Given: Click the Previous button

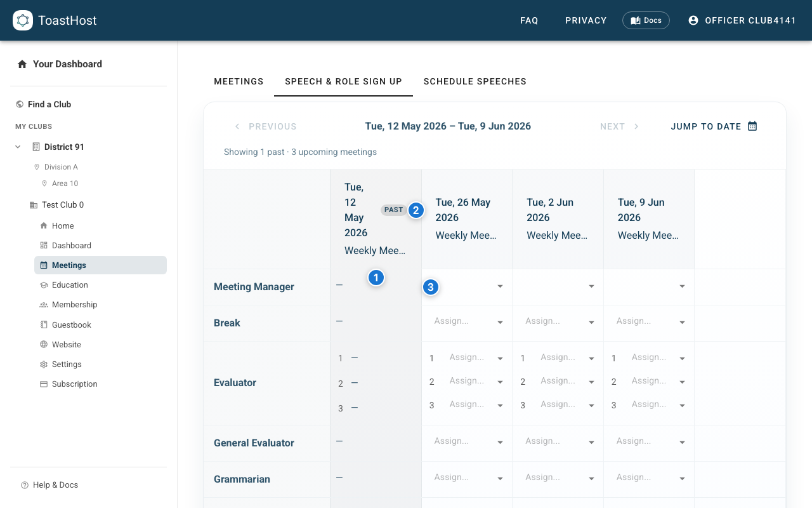Looking at the screenshot, I should 265,126.
